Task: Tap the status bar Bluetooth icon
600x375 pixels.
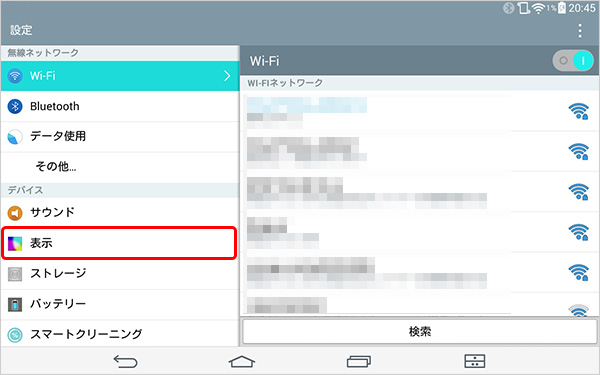Action: [509, 8]
